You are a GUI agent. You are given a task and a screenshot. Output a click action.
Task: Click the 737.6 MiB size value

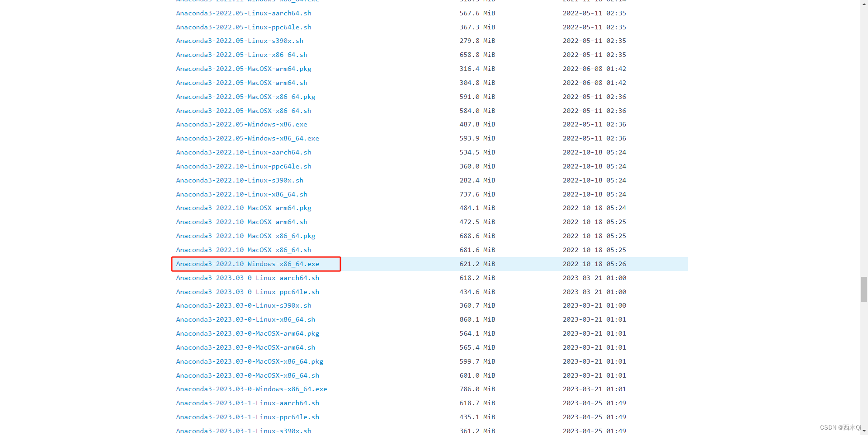tap(477, 194)
